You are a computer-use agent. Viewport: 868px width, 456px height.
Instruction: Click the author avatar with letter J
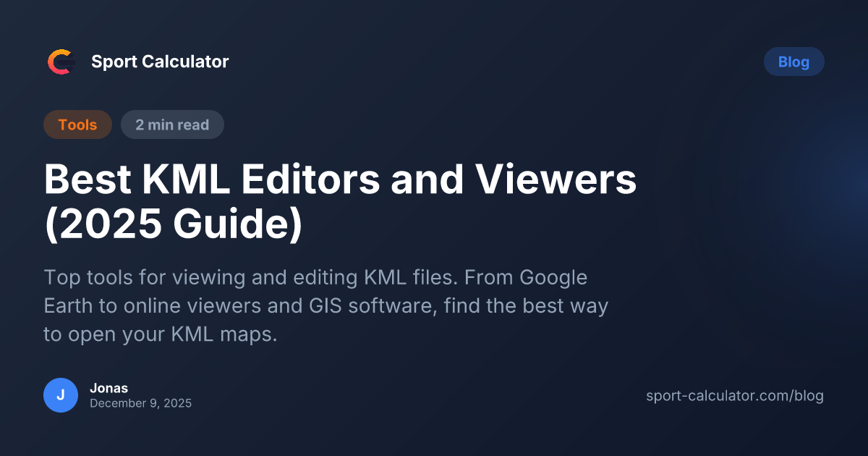point(61,395)
